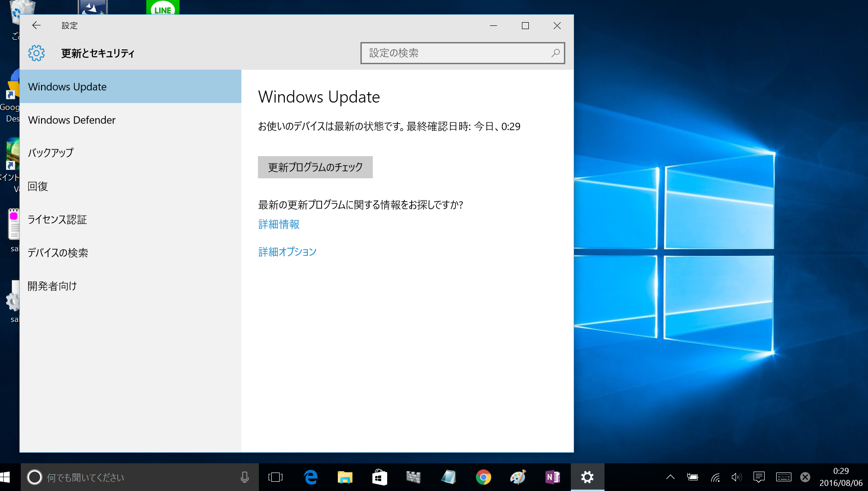
Task: Click the LINE desktop icon
Action: 163,7
